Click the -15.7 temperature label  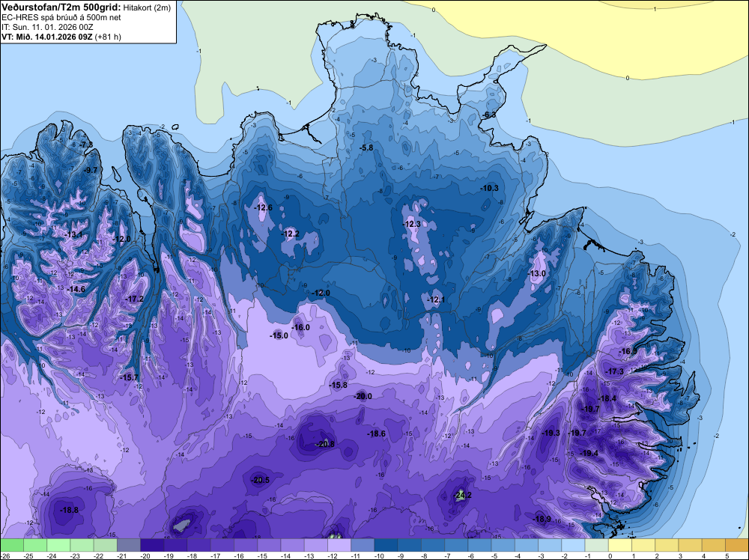(129, 377)
